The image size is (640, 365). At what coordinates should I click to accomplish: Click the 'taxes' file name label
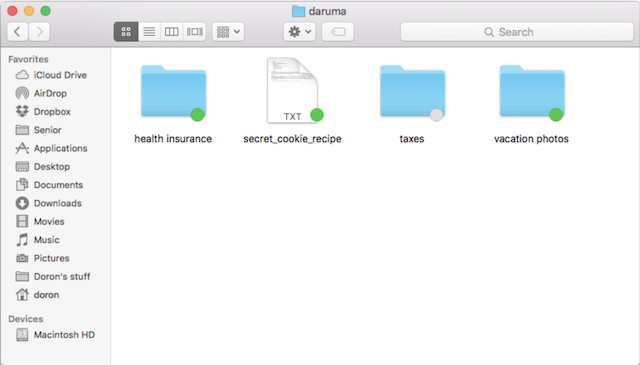coord(412,139)
